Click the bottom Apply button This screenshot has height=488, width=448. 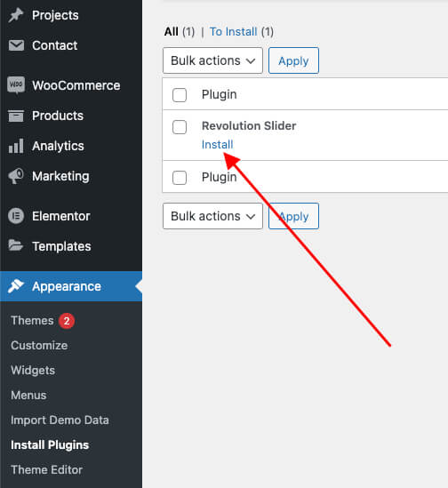click(293, 216)
